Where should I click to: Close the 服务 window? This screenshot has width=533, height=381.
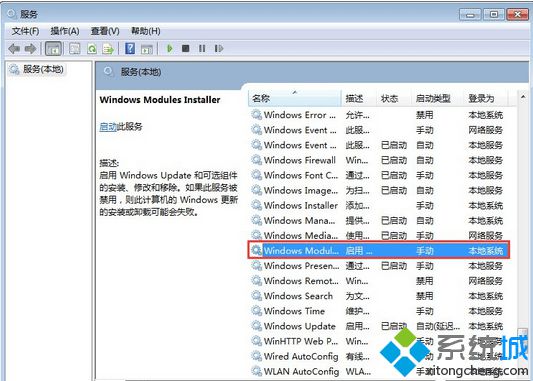point(517,15)
